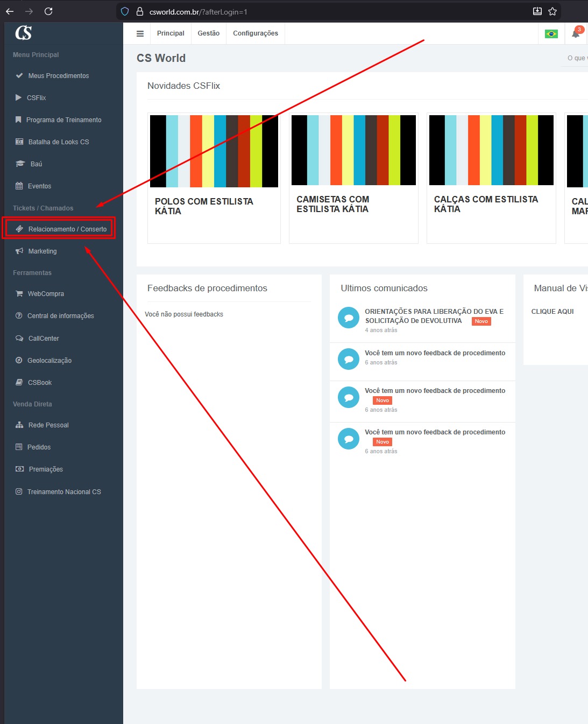The height and width of the screenshot is (724, 588).
Task: Click the Brazil flag language icon
Action: click(551, 33)
